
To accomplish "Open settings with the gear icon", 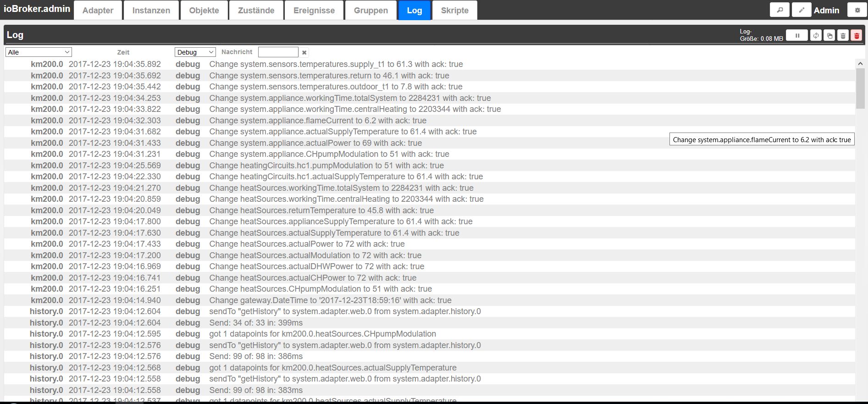I will coord(857,10).
